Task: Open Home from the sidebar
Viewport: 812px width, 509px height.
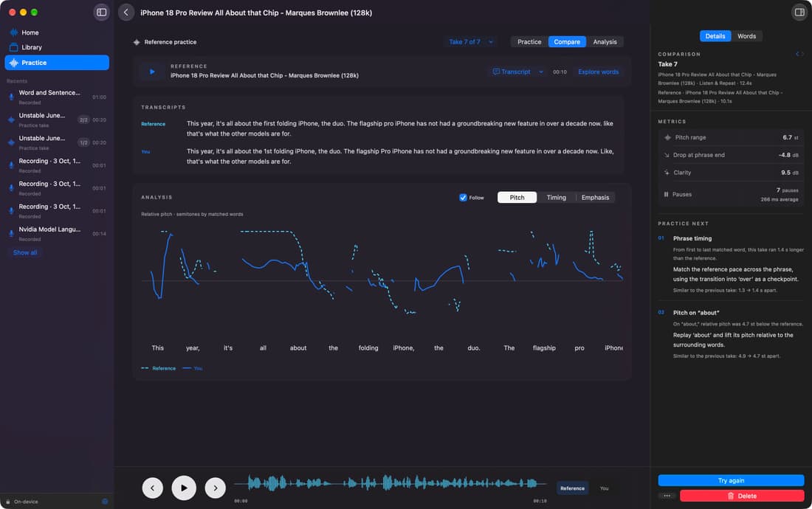Action: tap(30, 32)
